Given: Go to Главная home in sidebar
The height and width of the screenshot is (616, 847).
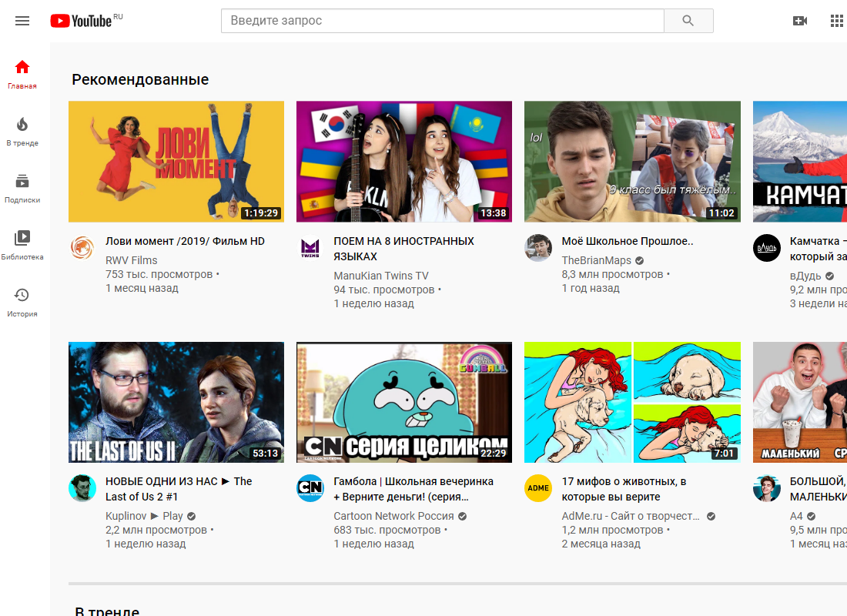Looking at the screenshot, I should point(22,75).
